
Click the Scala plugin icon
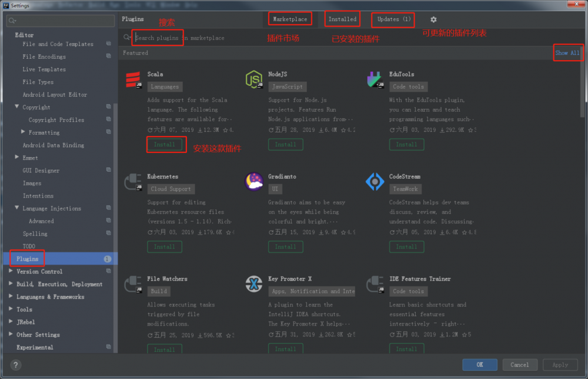pos(133,79)
